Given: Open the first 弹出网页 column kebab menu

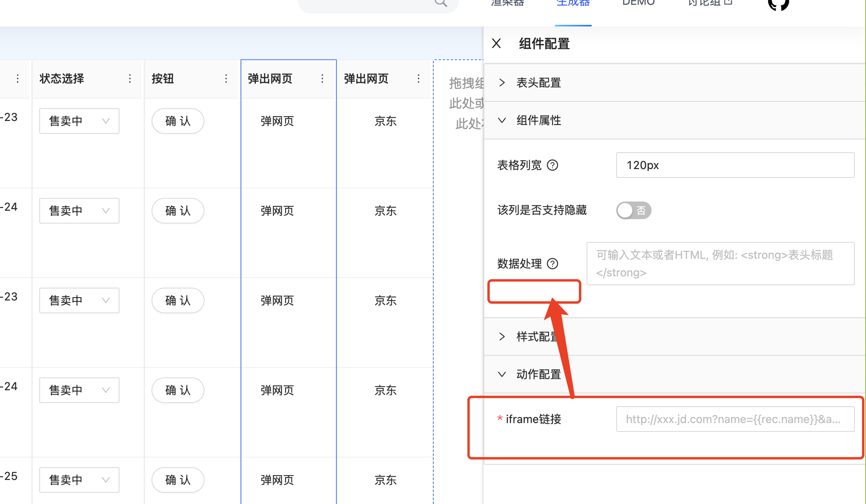Looking at the screenshot, I should [x=322, y=79].
